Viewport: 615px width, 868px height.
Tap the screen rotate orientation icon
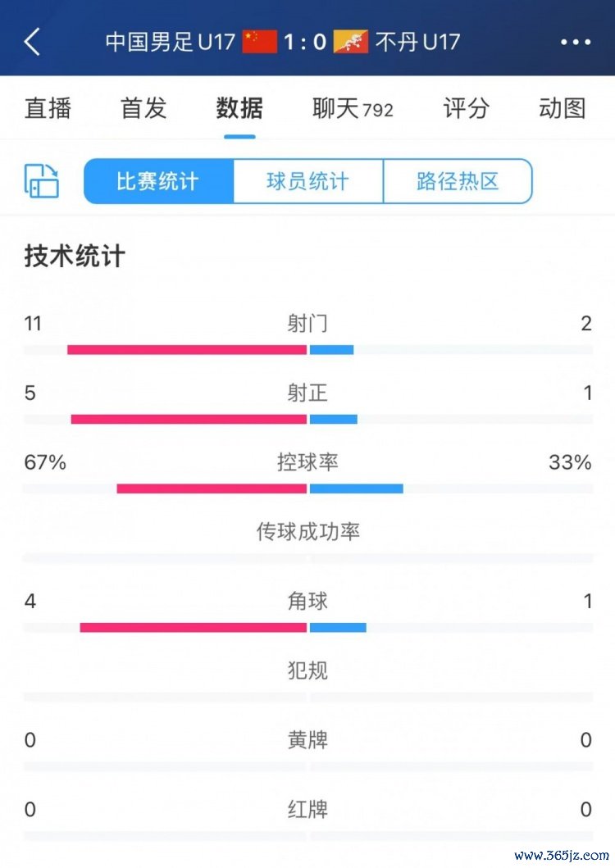click(x=42, y=181)
